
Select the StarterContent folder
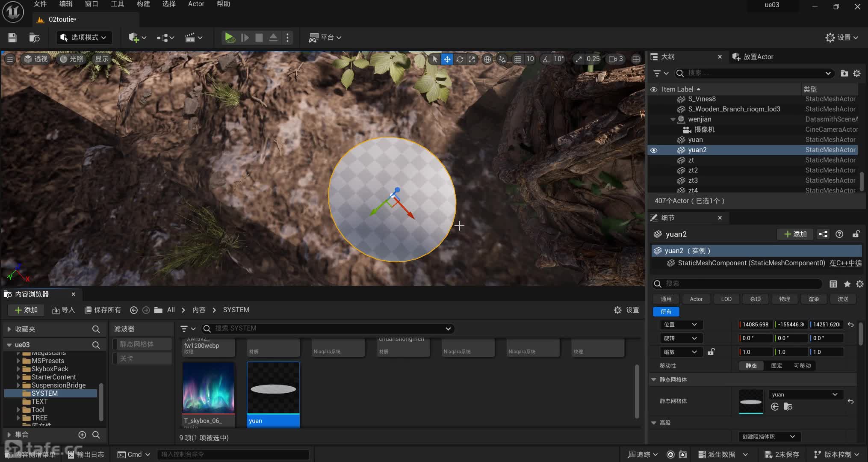53,377
